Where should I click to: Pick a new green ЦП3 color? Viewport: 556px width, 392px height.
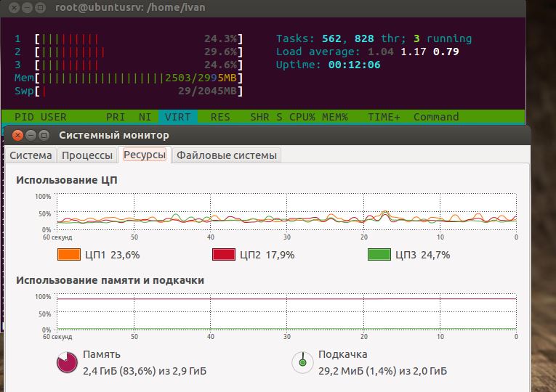coord(379,255)
